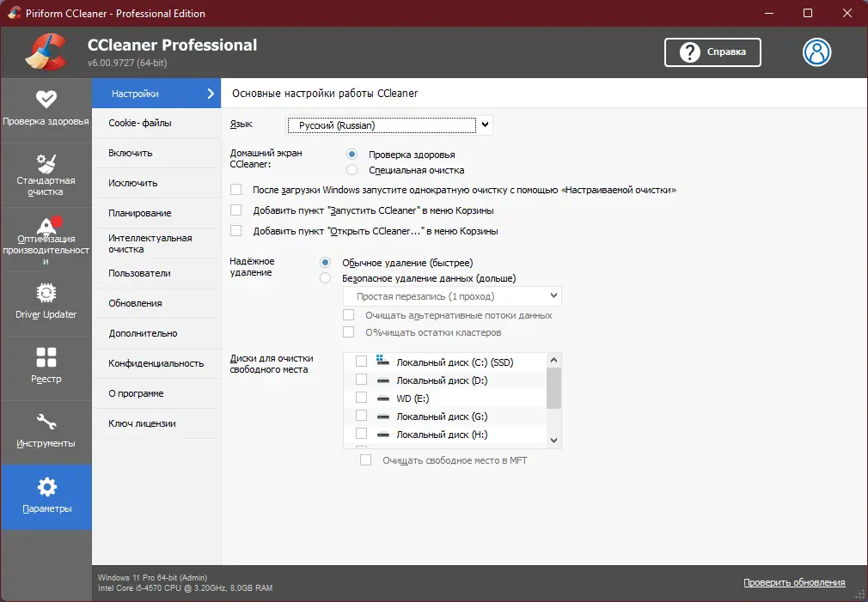Click the drive list scrollbar thumb

click(553, 388)
